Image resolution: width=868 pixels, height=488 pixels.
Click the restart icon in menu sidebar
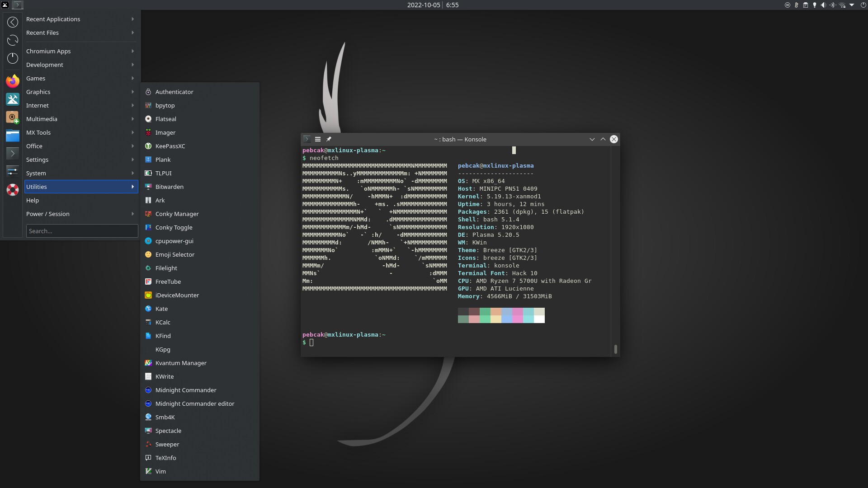[x=13, y=40]
